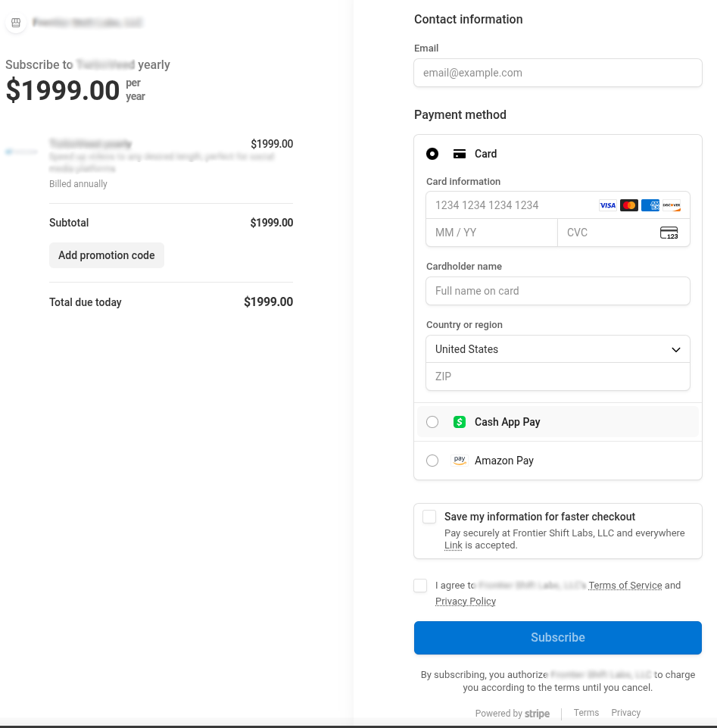The height and width of the screenshot is (728, 717).
Task: Select the Card payment radio button
Action: pyautogui.click(x=432, y=154)
